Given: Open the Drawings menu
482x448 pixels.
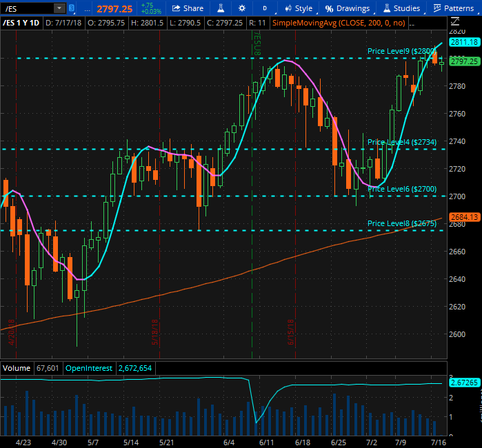Looking at the screenshot, I should (x=348, y=8).
